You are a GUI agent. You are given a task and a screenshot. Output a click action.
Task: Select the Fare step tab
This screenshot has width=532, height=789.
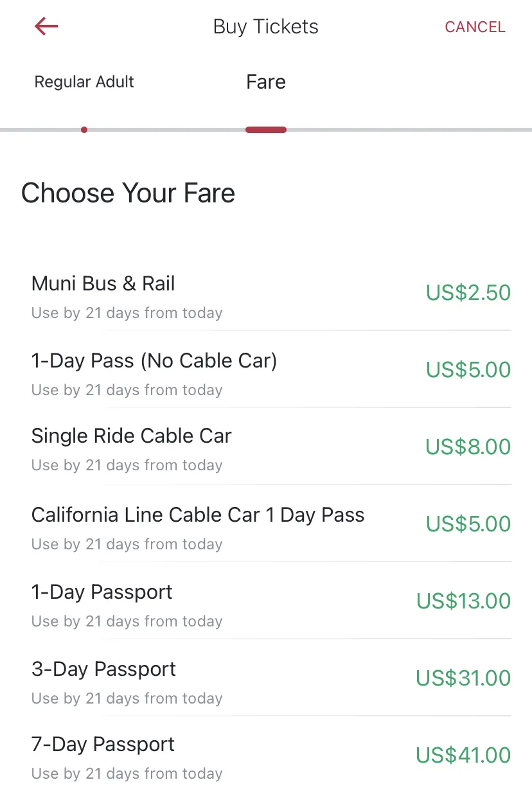[265, 82]
